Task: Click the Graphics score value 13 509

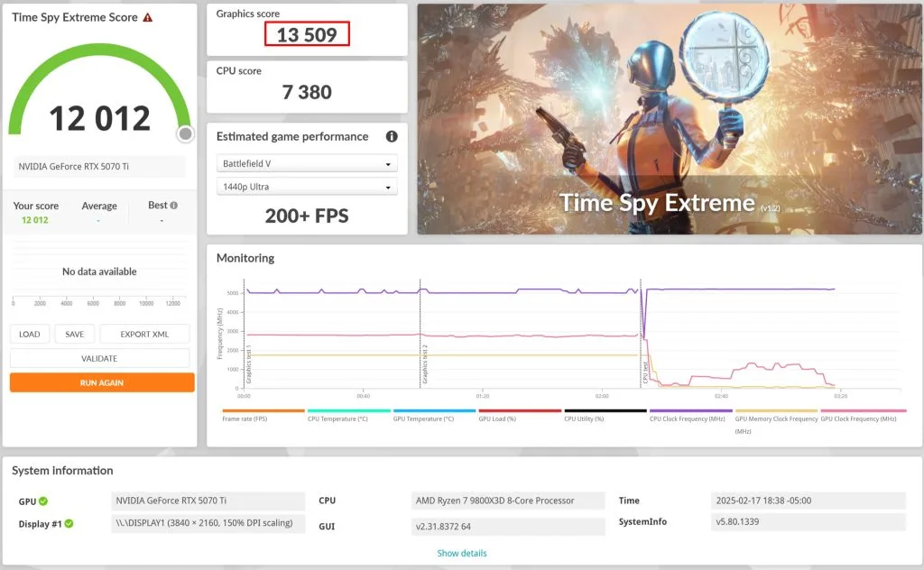Action: [307, 35]
